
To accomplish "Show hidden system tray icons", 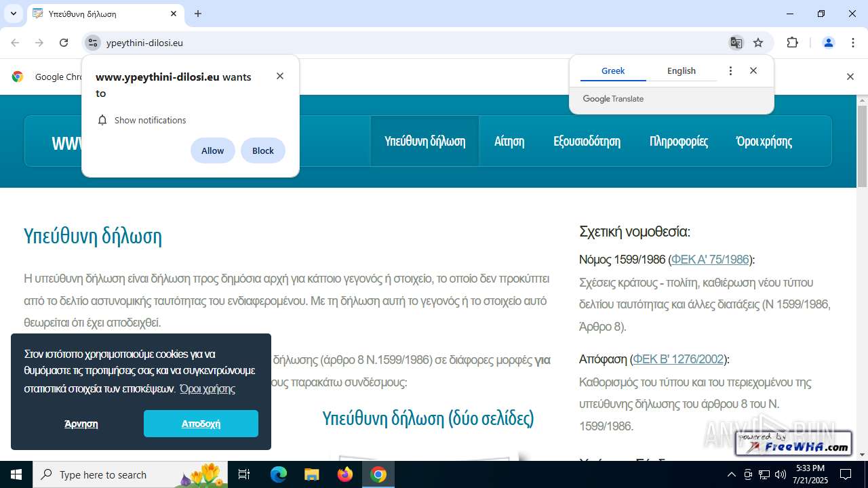I will [x=731, y=474].
